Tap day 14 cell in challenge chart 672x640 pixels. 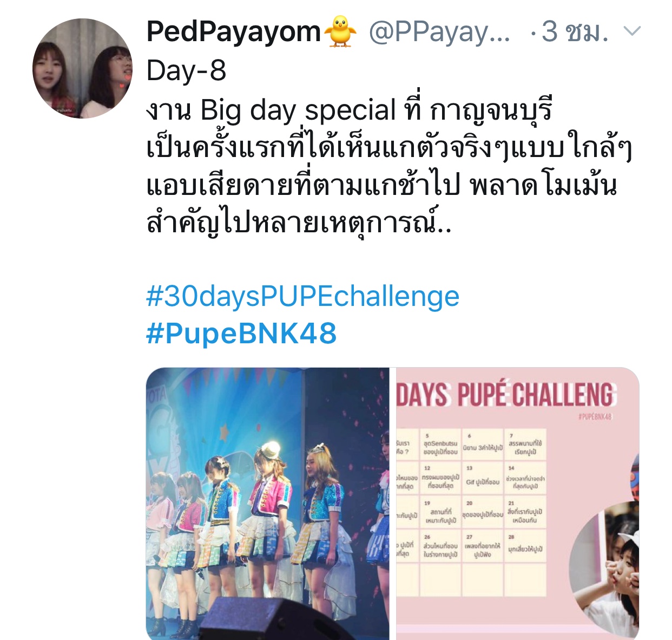pyautogui.click(x=525, y=479)
